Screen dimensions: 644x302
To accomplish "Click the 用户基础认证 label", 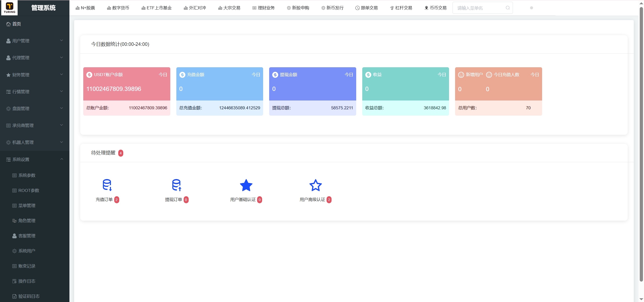I will (x=243, y=200).
